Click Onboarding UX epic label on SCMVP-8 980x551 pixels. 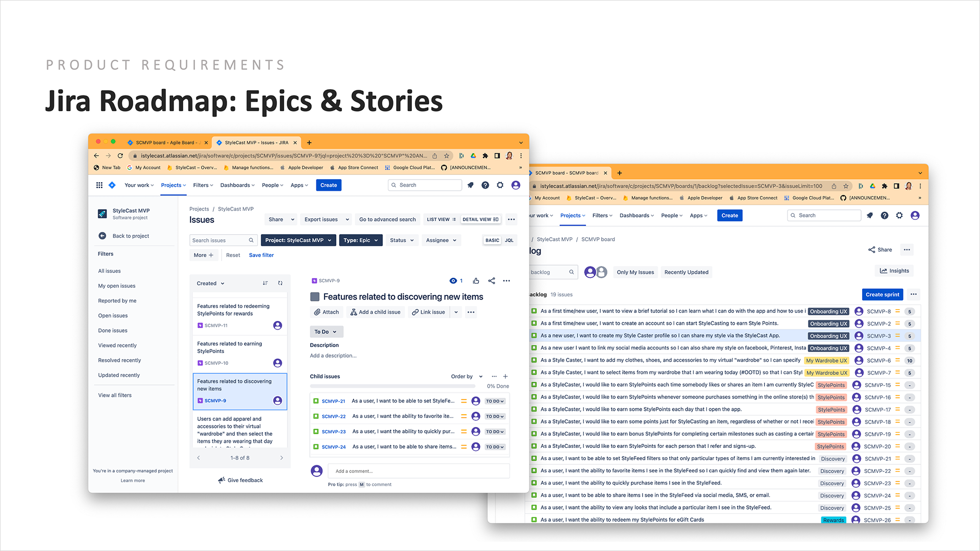point(828,312)
